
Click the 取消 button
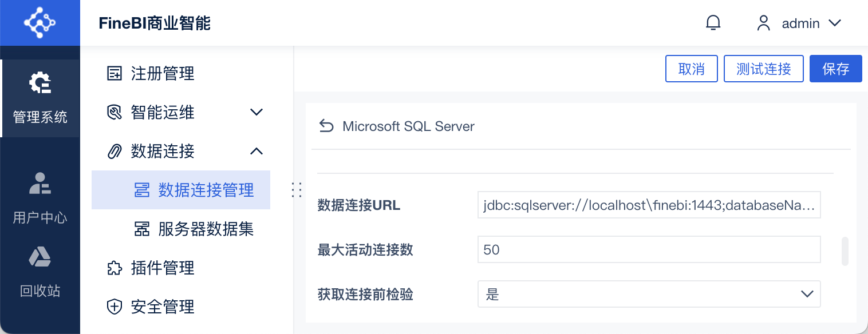pos(691,69)
